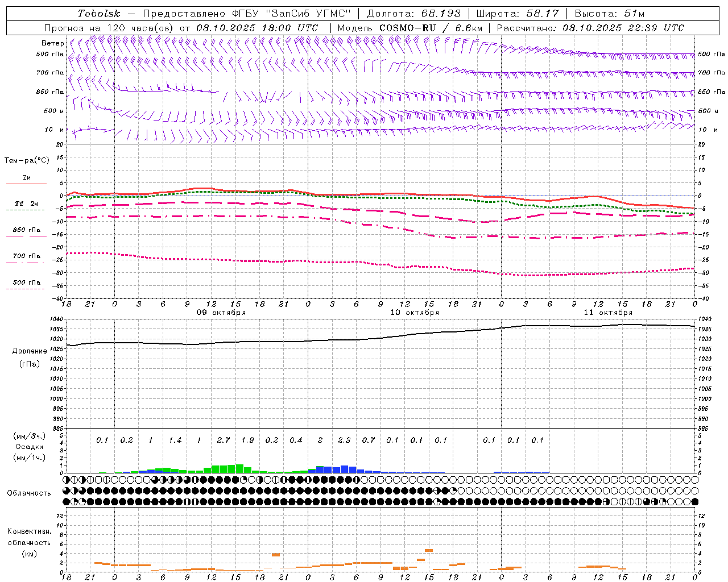Click the "Тем-ра(°C)" temperature panel label
The image size is (728, 582).
pos(27,161)
